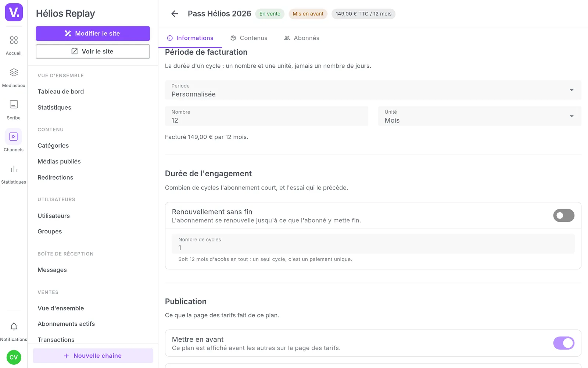The height and width of the screenshot is (368, 588).
Task: Open Médias publiés
Action: [59, 162]
